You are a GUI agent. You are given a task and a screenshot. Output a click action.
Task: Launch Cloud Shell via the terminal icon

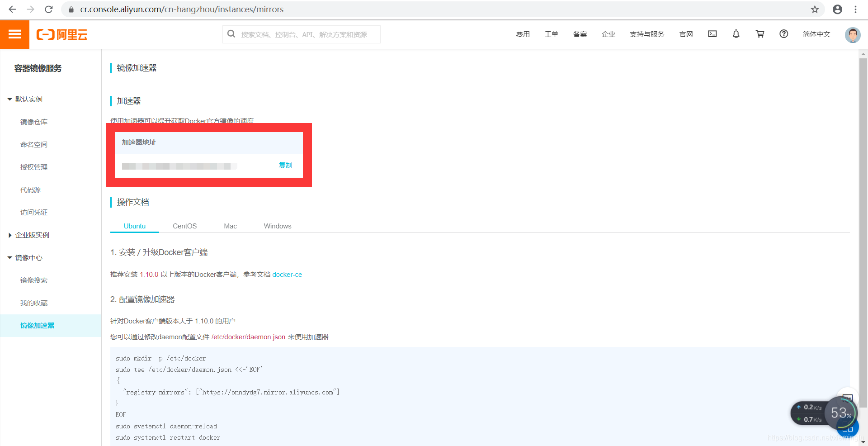click(x=712, y=33)
